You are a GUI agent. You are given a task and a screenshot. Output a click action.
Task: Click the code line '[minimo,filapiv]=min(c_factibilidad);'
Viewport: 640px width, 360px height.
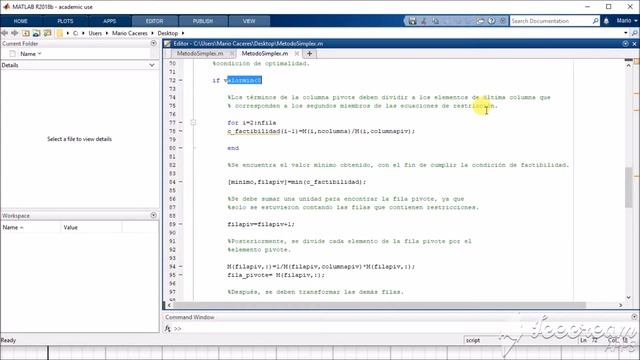pyautogui.click(x=297, y=182)
